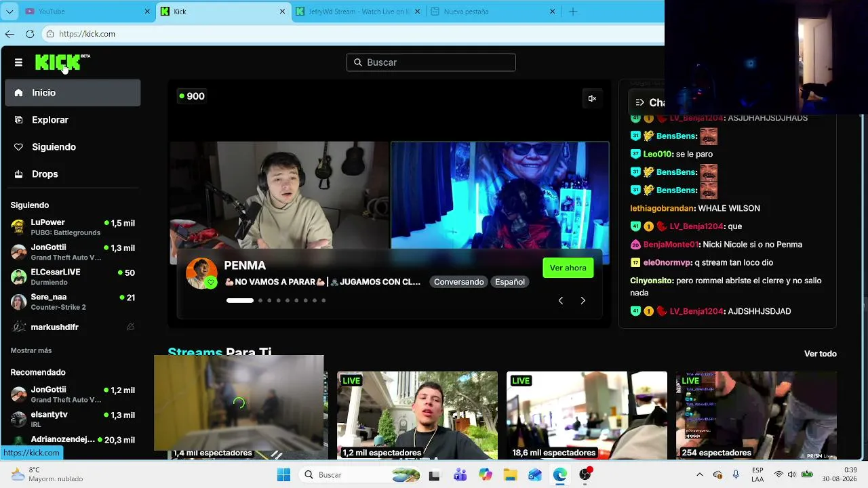Open the PENMA channel name
Screen dimensions: 868x488
245,266
